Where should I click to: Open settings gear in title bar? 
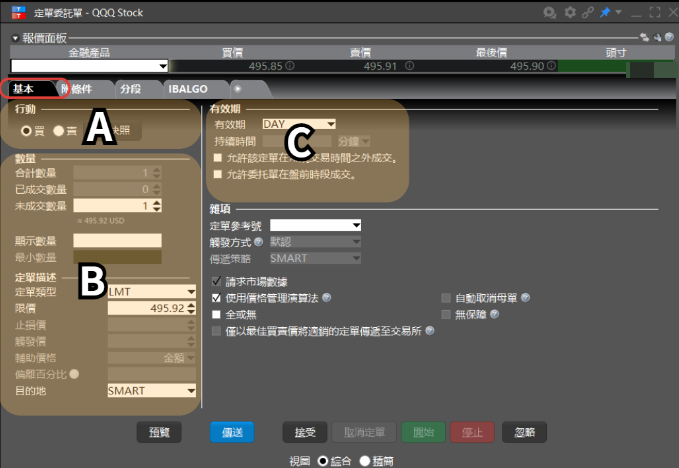coord(570,12)
